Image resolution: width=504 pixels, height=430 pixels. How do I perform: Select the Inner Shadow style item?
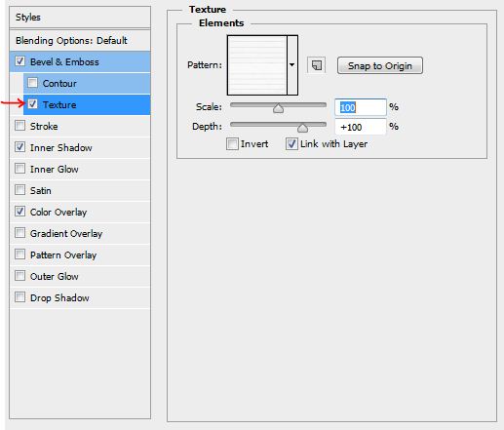(x=80, y=147)
